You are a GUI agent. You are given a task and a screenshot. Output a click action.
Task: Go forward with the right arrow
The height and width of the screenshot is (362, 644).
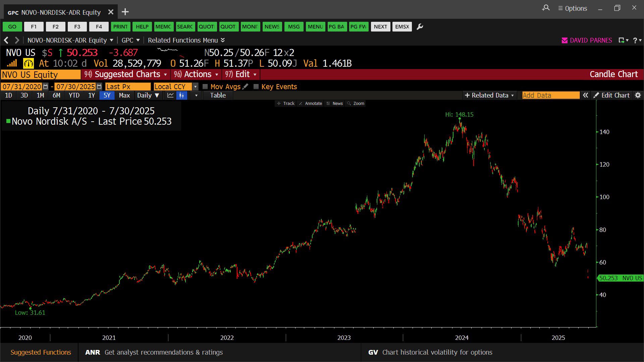[x=17, y=40]
